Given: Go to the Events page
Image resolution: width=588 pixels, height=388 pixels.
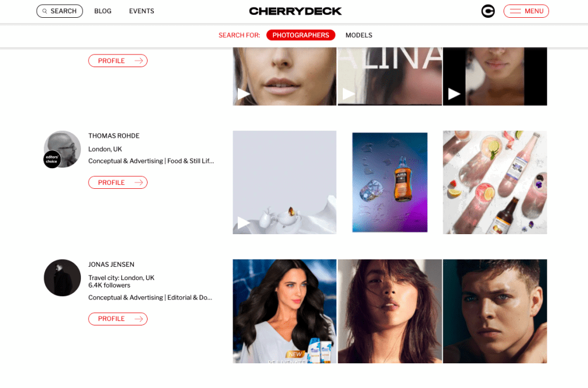Looking at the screenshot, I should pos(141,11).
